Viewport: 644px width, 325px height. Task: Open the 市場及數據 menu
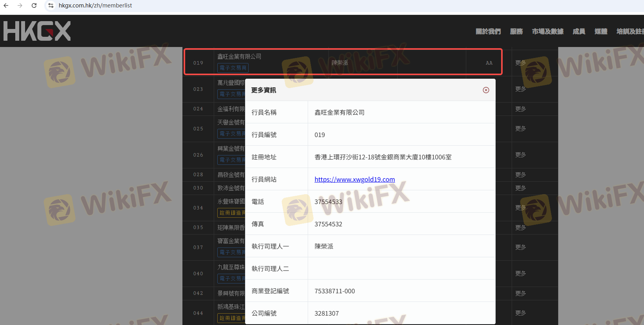(548, 31)
